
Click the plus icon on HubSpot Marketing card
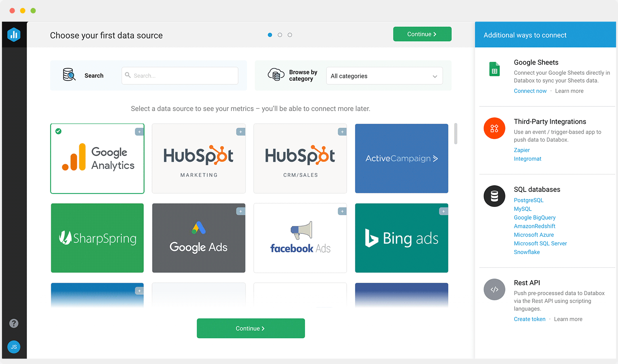pyautogui.click(x=241, y=132)
